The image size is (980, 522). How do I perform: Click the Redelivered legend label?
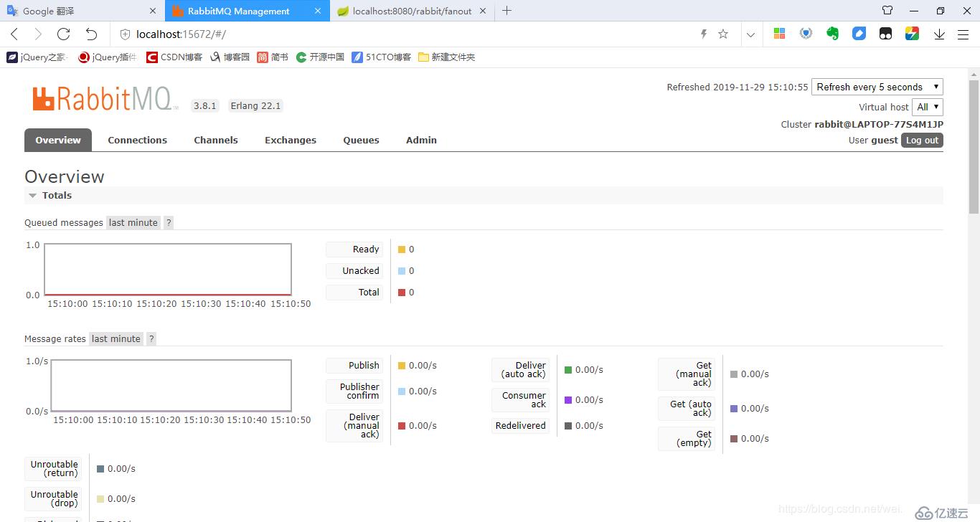click(x=520, y=426)
